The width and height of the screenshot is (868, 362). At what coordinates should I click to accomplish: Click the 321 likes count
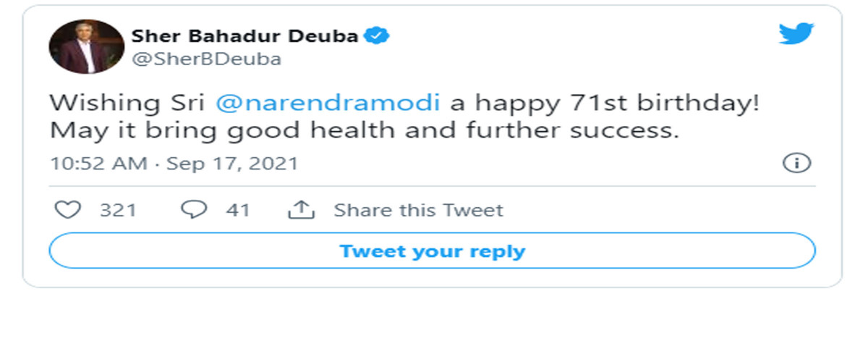coord(118,211)
